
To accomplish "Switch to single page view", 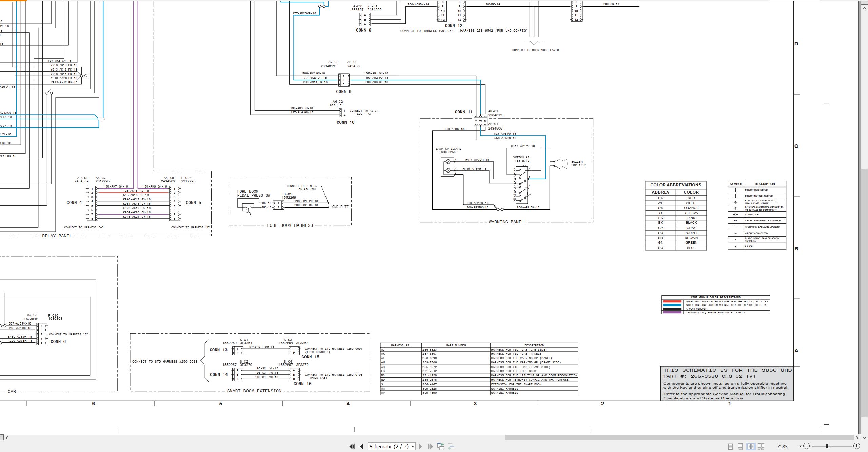I will point(731,447).
